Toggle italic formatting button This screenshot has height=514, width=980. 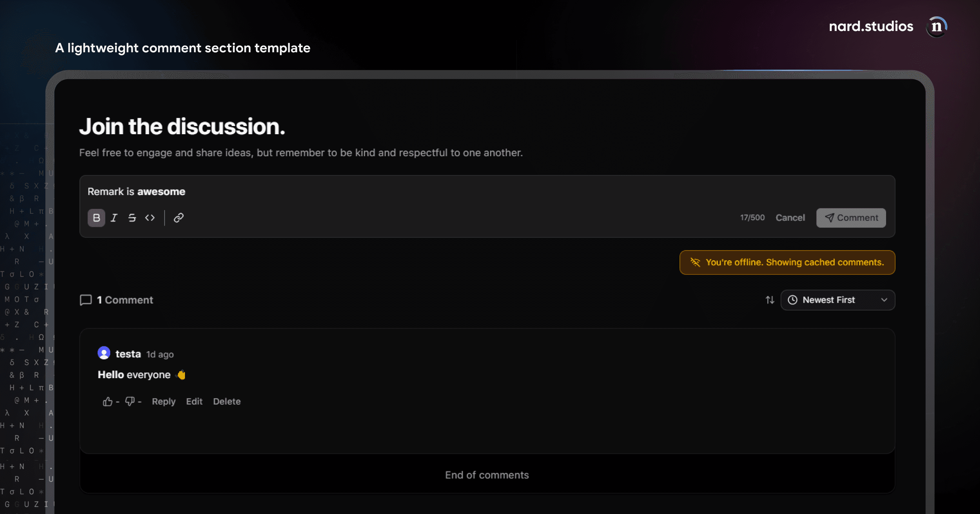pos(114,218)
